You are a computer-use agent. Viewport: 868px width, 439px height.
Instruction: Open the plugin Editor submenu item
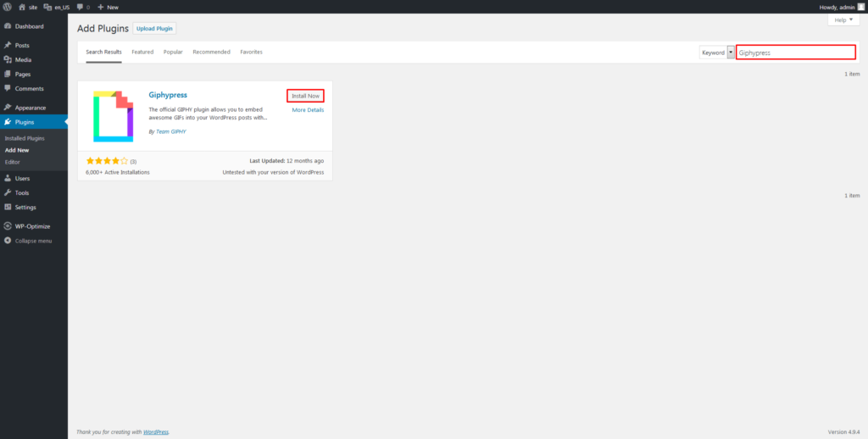[12, 162]
